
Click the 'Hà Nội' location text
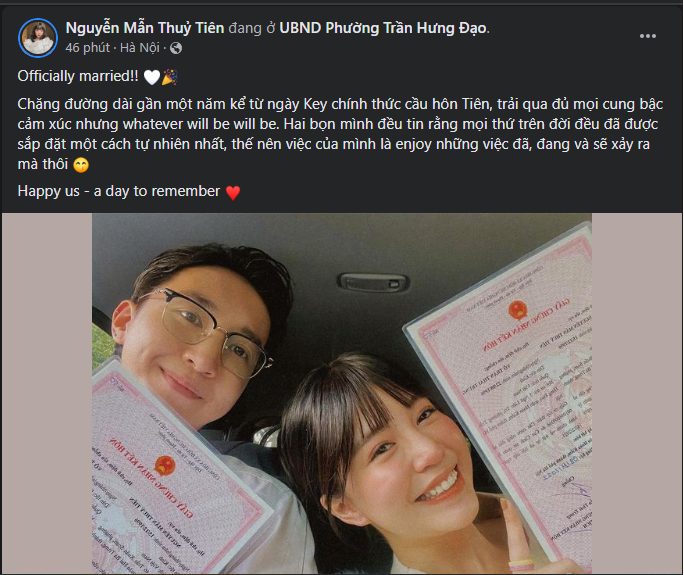tap(140, 48)
